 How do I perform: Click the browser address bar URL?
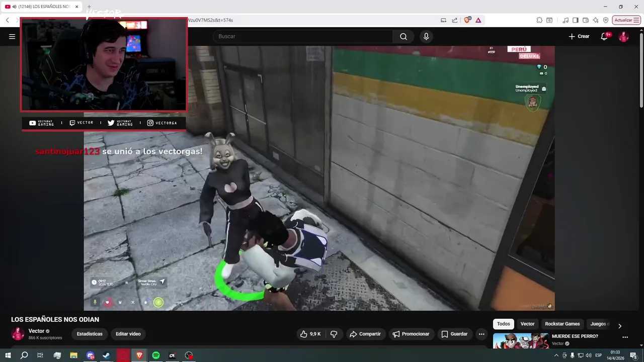click(x=210, y=20)
